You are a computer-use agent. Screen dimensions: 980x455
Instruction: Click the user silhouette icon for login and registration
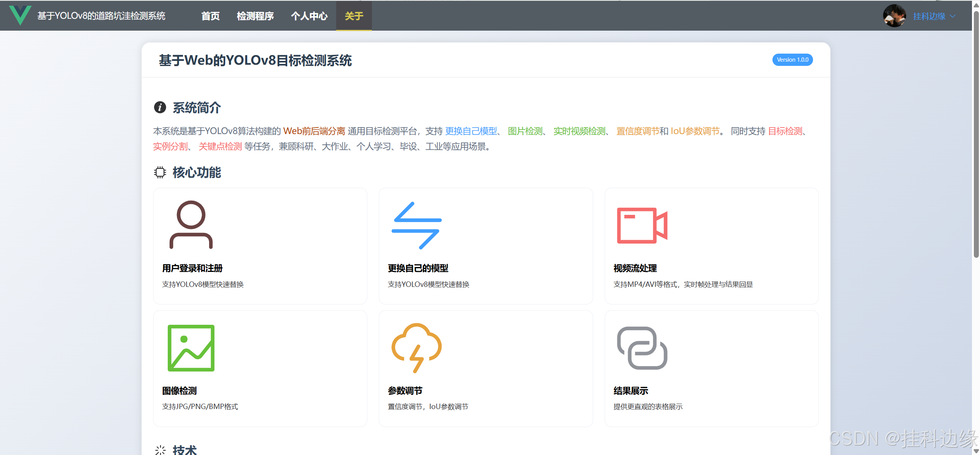click(191, 225)
